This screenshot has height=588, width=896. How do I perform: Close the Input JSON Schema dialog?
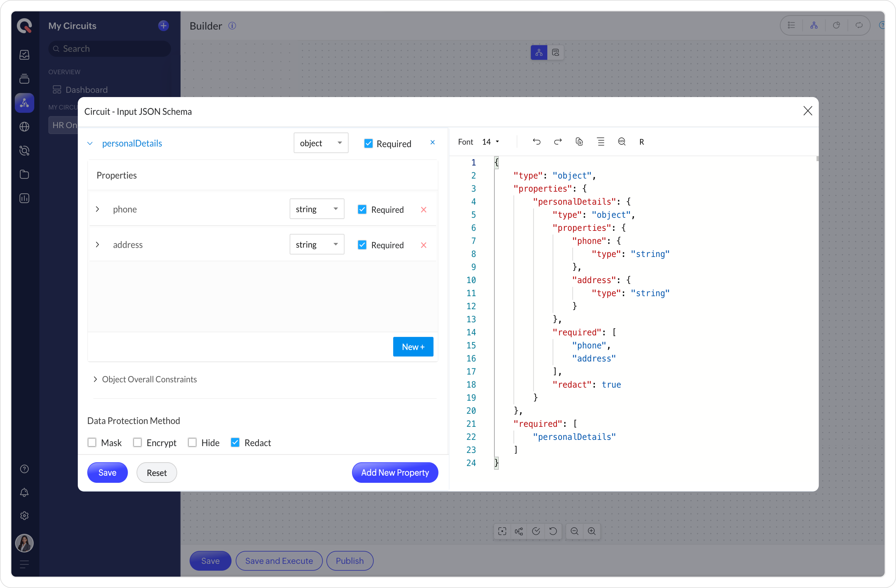tap(808, 111)
